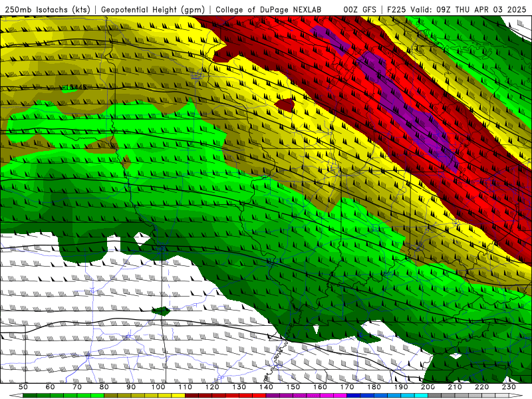Click the legend value 50
The image size is (532, 399).
[x=23, y=387]
